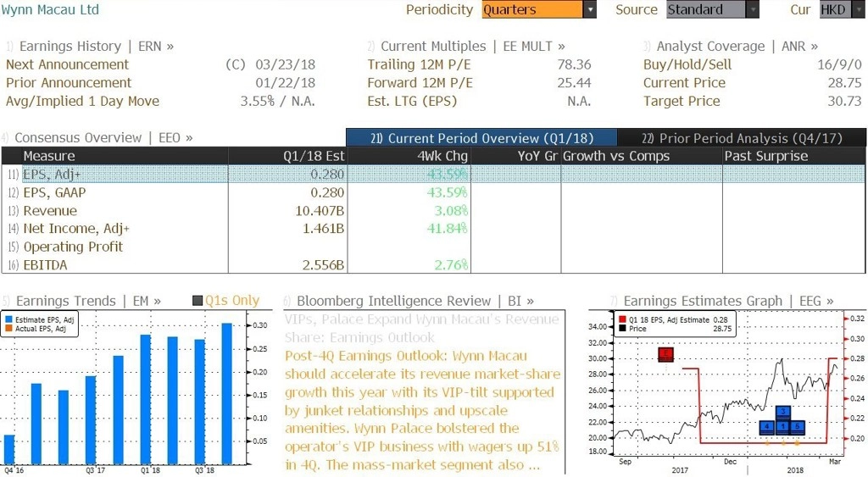Click the Forward 12M P/E value 25.44
The width and height of the screenshot is (868, 477).
(574, 83)
